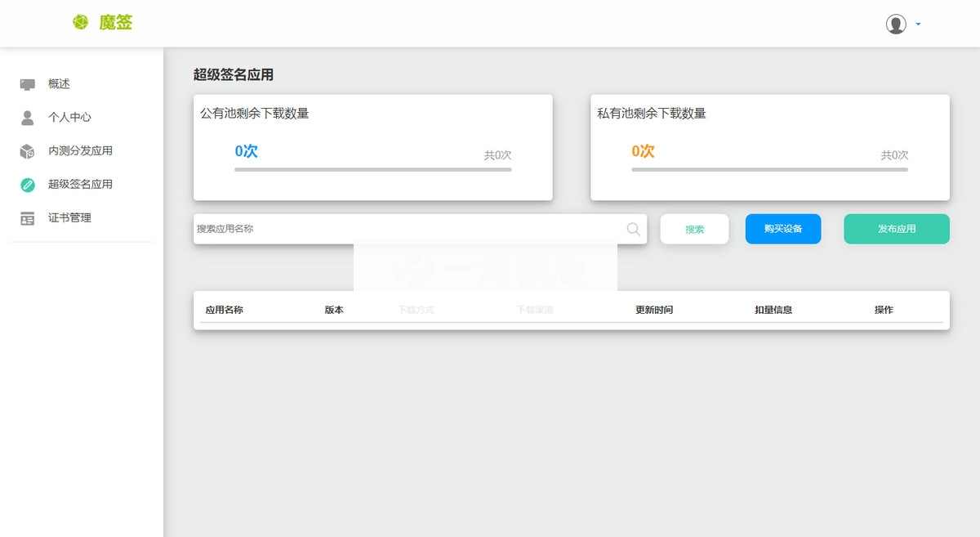Click the box icon beside 内测分发应用

(26, 150)
